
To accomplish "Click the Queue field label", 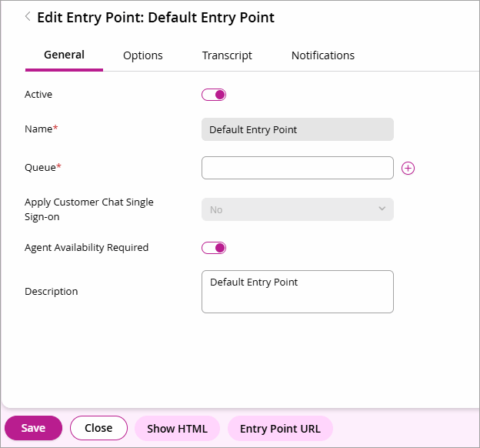I will (x=41, y=167).
